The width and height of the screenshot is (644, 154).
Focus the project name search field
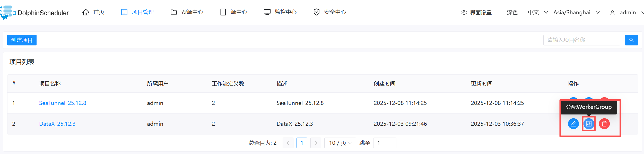[x=581, y=40]
